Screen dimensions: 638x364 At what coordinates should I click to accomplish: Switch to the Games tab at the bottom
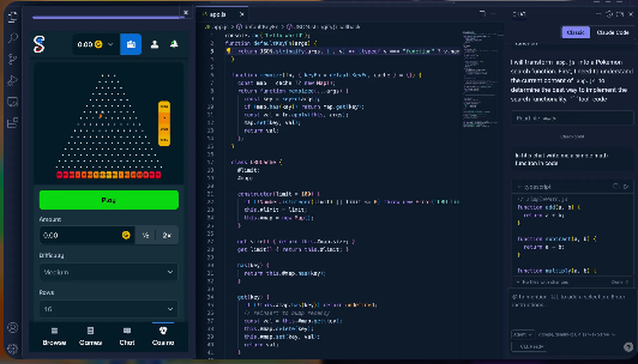point(91,337)
